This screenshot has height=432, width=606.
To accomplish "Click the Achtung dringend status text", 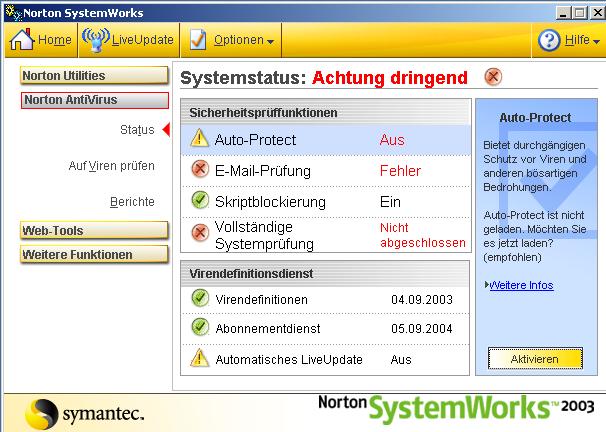I will [x=390, y=78].
